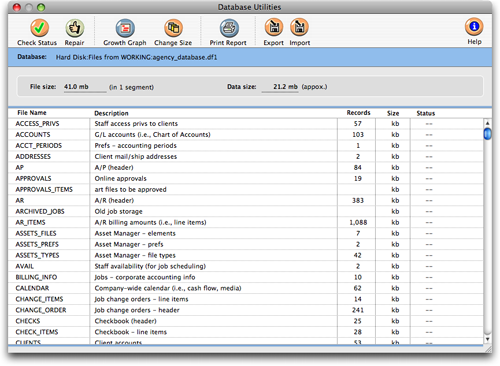The image size is (500, 366).
Task: Click records value 103
Action: 358,135
